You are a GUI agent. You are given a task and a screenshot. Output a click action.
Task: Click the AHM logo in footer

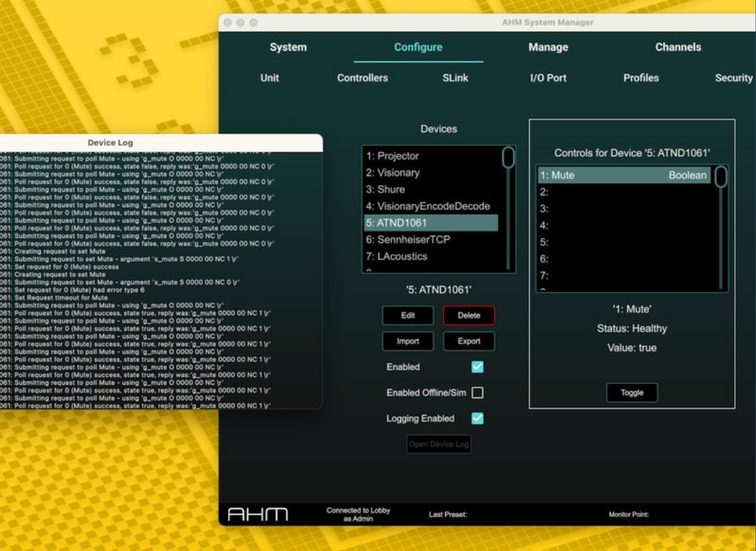[258, 515]
